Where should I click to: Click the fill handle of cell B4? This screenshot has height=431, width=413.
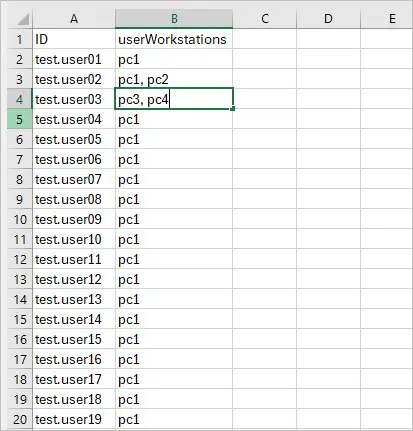pyautogui.click(x=232, y=108)
